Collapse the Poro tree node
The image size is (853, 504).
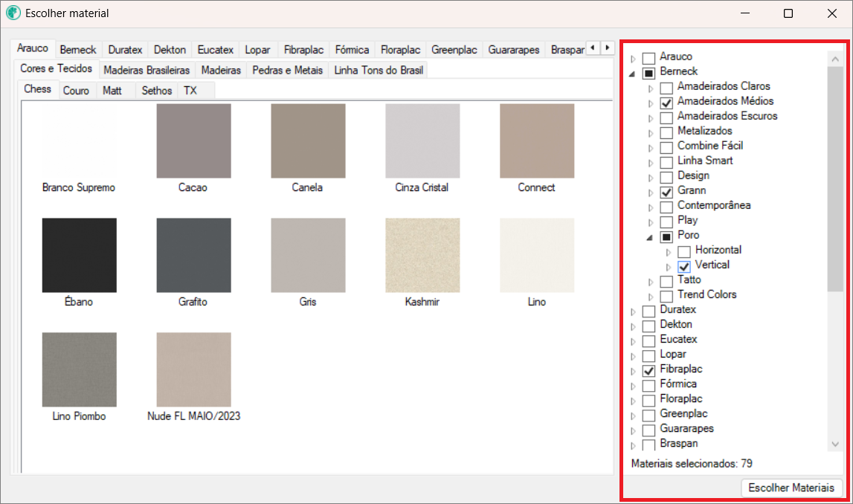(650, 236)
